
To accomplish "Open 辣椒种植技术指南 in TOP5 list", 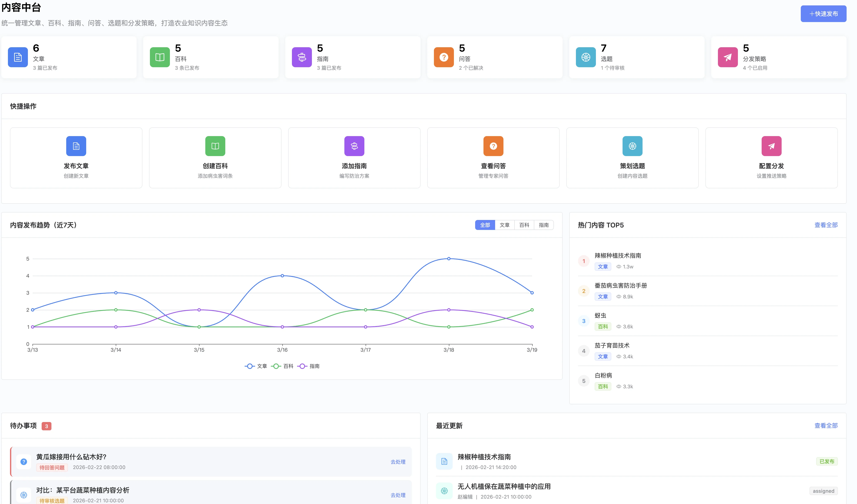I will tap(618, 256).
